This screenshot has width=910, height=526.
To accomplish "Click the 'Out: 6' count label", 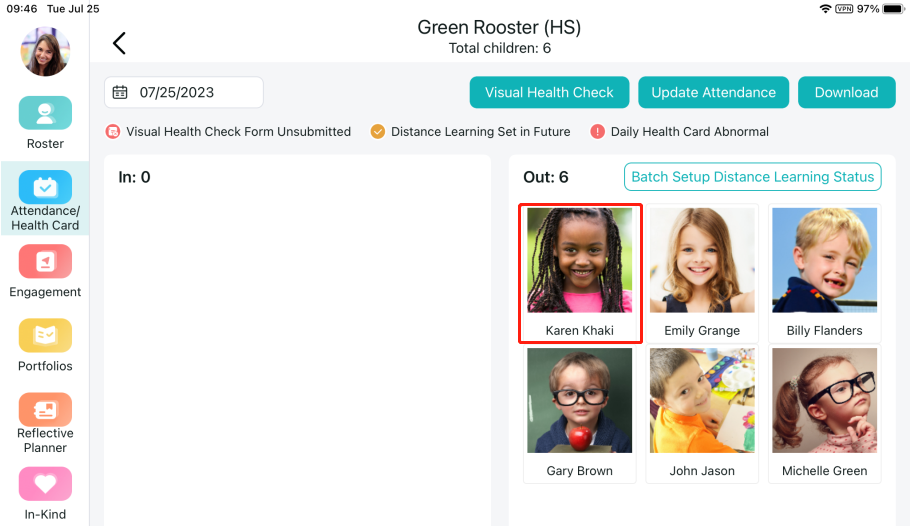I will click(546, 177).
